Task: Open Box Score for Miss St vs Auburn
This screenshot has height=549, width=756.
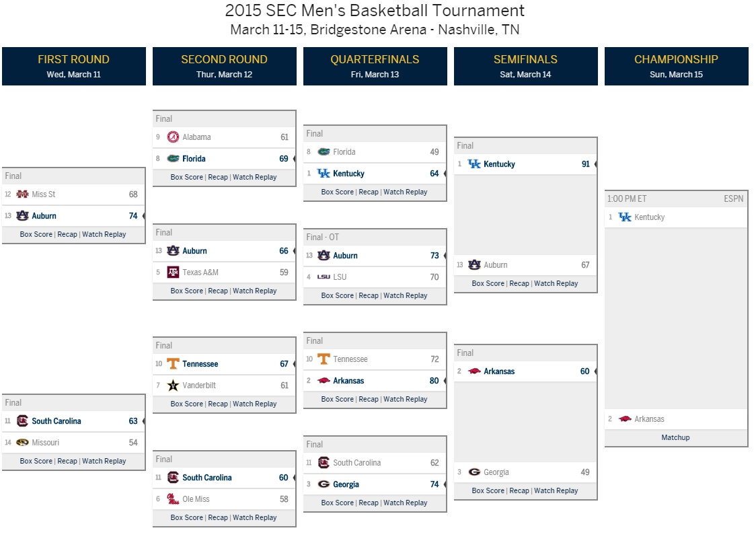Action: click(36, 234)
